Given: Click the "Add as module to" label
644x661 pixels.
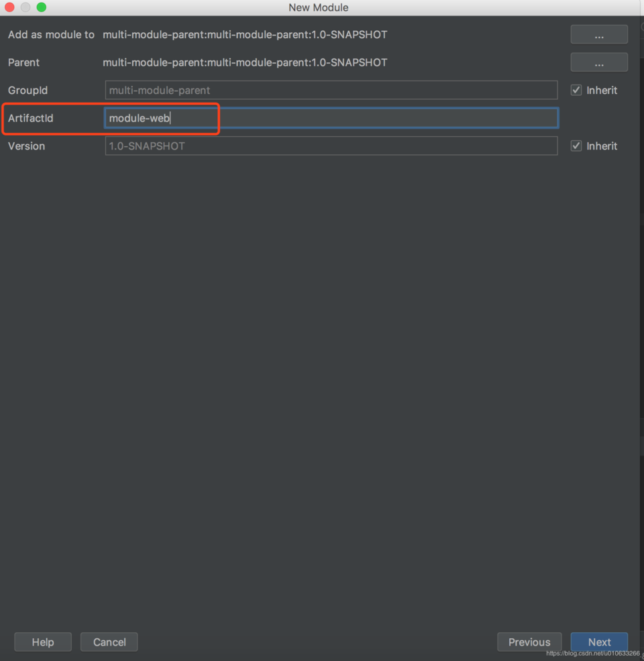Looking at the screenshot, I should coord(51,34).
